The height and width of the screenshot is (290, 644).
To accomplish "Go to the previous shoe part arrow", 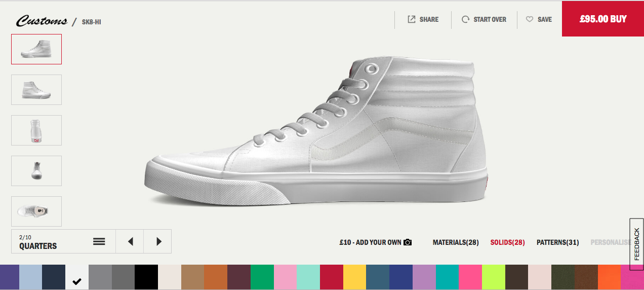I will (x=130, y=241).
